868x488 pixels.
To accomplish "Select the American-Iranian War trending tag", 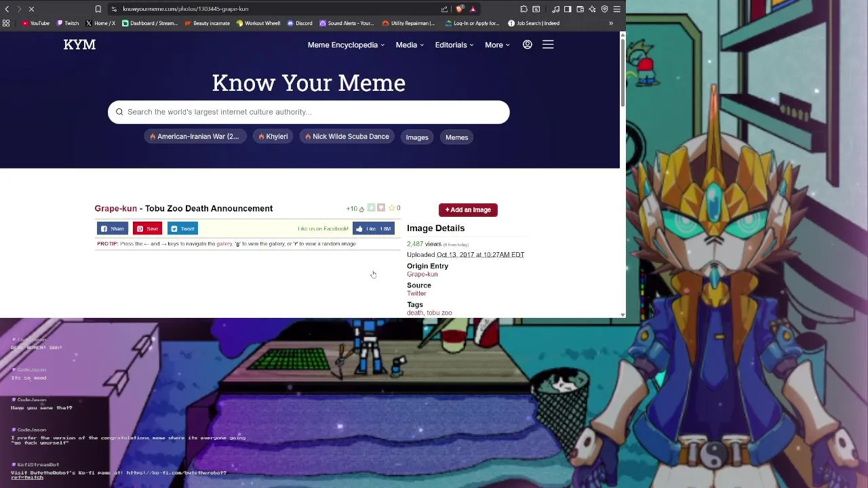I will [x=195, y=137].
